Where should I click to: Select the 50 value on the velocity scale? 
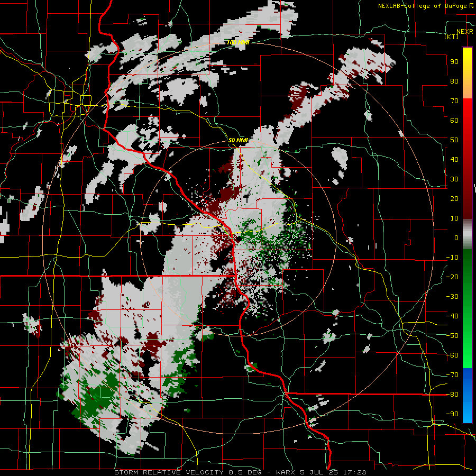(454, 140)
